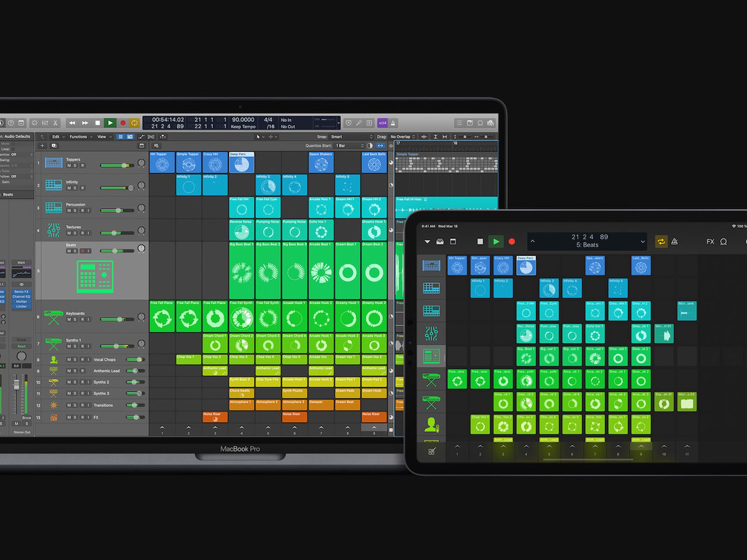The image size is (747, 560).
Task: Toggle the metronome in Logic's control bar
Action: (393, 123)
